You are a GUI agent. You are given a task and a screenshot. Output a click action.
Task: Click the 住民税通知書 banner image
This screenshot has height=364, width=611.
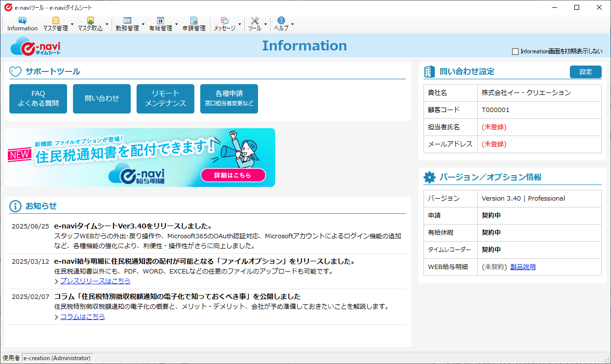pos(140,158)
